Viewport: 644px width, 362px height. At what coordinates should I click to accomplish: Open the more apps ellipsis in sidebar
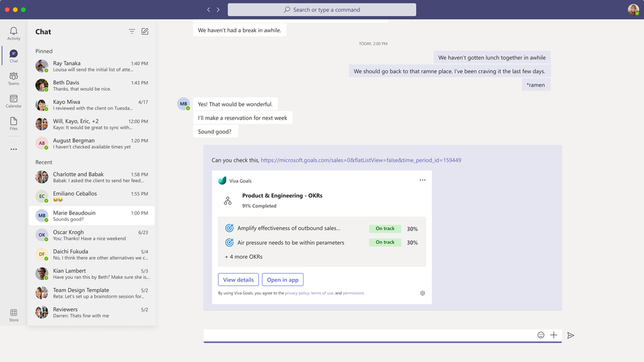click(14, 149)
